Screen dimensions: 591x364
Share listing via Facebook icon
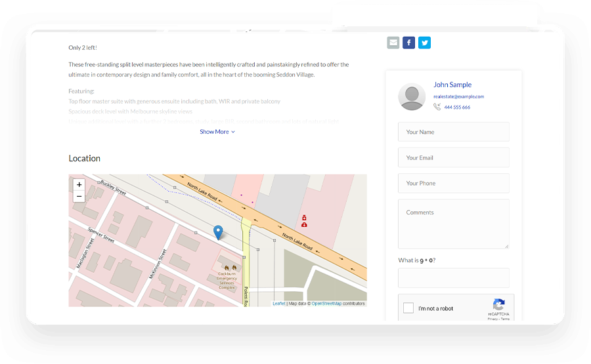click(408, 43)
